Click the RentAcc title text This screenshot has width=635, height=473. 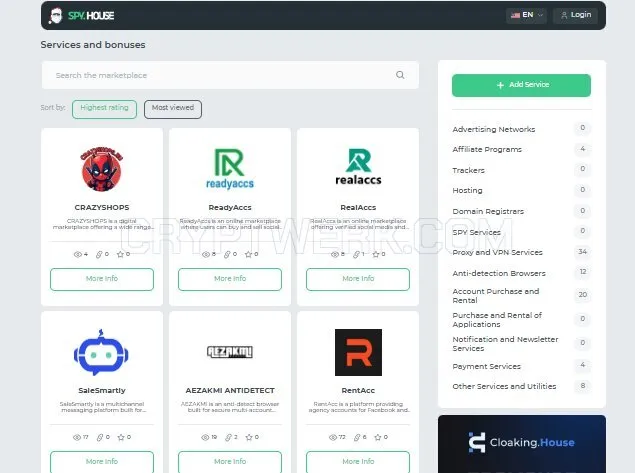coord(358,390)
